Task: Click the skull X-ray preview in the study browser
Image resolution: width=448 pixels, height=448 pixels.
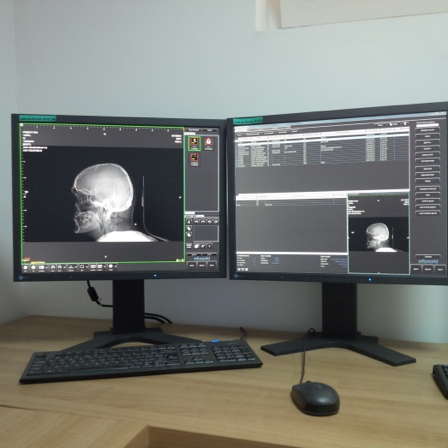Action: (x=378, y=234)
